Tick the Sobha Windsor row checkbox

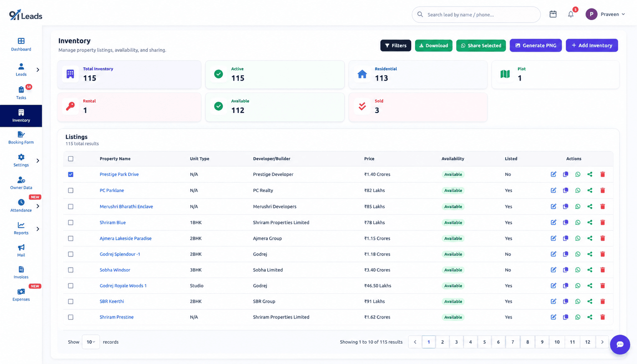[71, 270]
